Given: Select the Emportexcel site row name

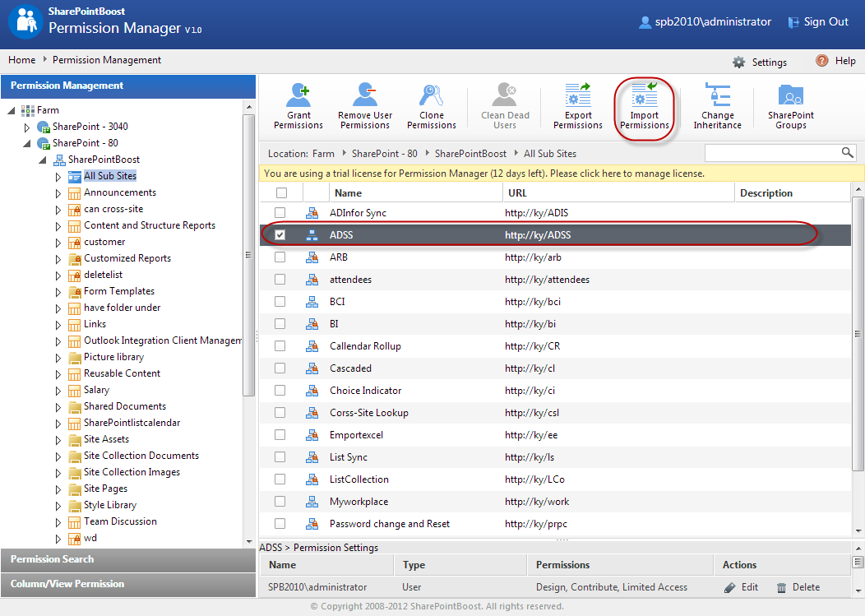Looking at the screenshot, I should click(x=356, y=435).
